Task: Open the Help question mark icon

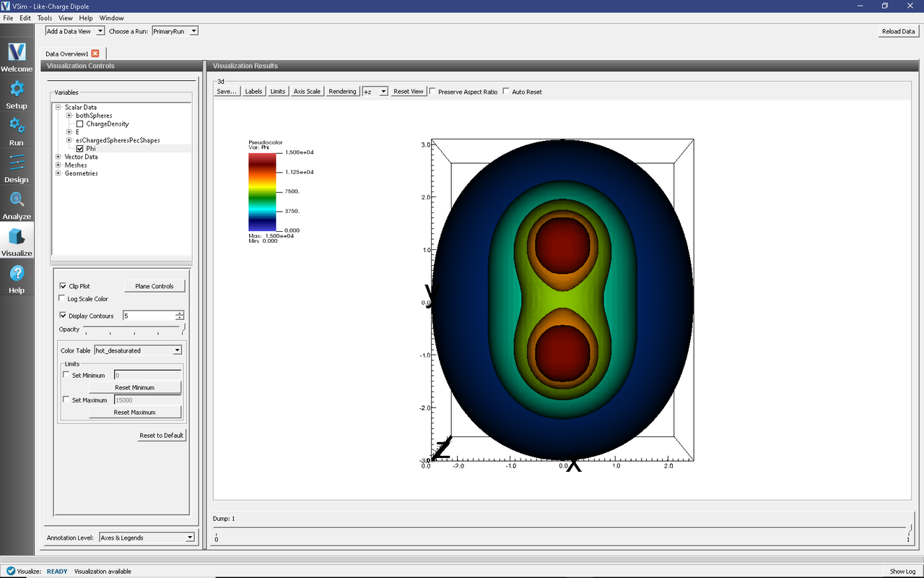Action: (x=17, y=274)
